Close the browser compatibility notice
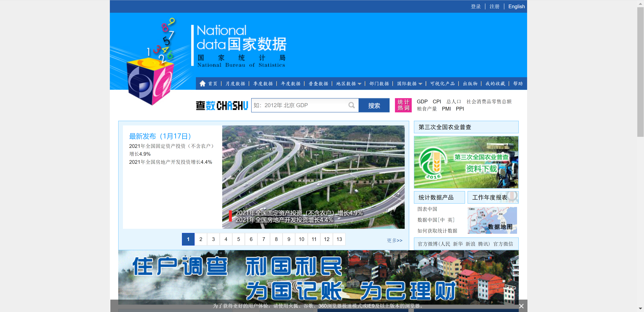This screenshot has width=644, height=312. [521, 306]
